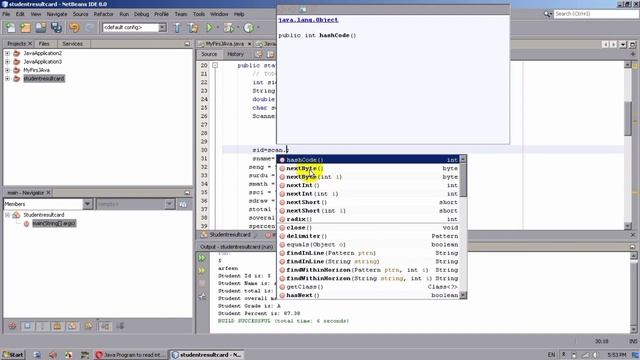Toggle the Fully Qualified Names filter in Navigator
The image size is (640, 360).
[88, 326]
